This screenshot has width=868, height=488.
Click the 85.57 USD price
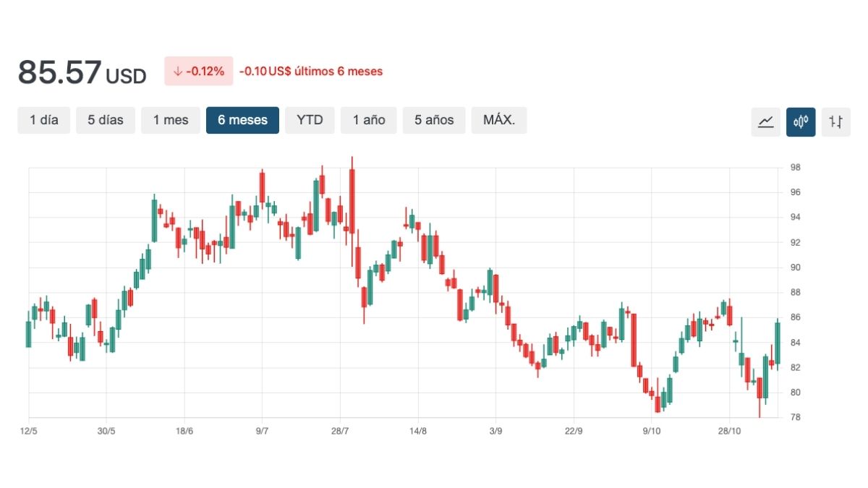pyautogui.click(x=82, y=72)
